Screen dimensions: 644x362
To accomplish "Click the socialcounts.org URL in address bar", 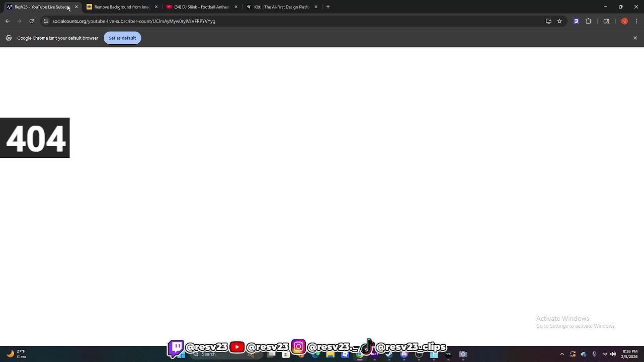I will coord(134,21).
